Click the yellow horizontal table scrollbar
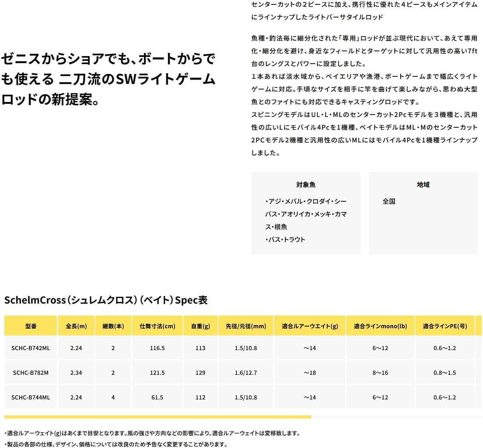Screen dimensions: 483x448 [158, 417]
